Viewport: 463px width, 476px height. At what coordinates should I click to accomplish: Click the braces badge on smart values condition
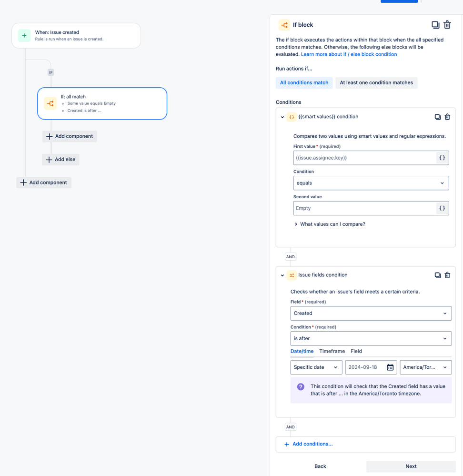coord(292,116)
